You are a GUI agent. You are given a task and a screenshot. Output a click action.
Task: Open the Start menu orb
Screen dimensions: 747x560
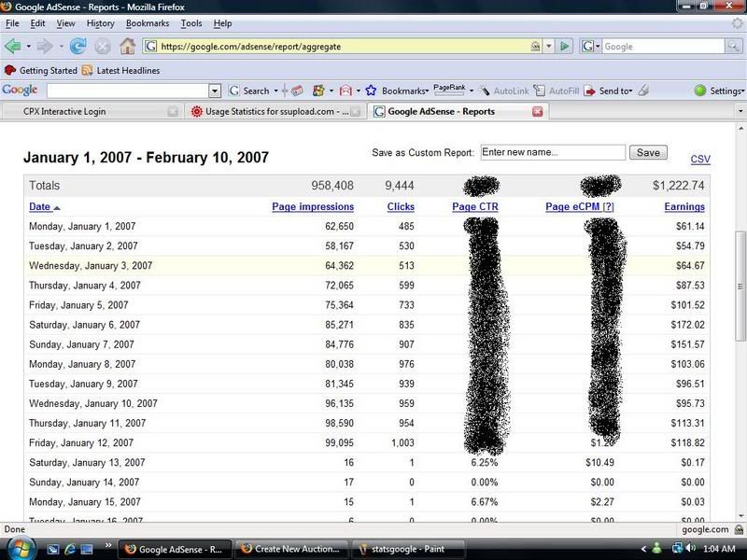click(x=19, y=548)
